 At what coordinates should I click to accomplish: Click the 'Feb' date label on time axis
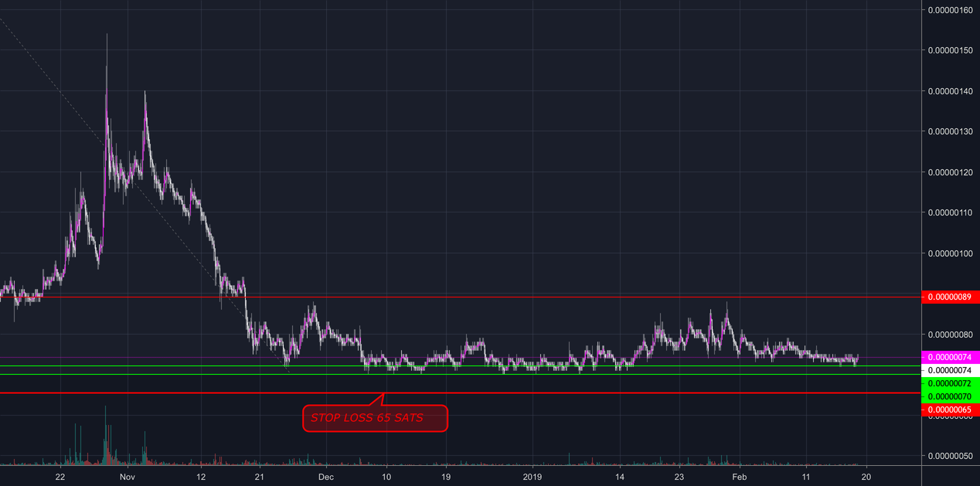(x=740, y=477)
